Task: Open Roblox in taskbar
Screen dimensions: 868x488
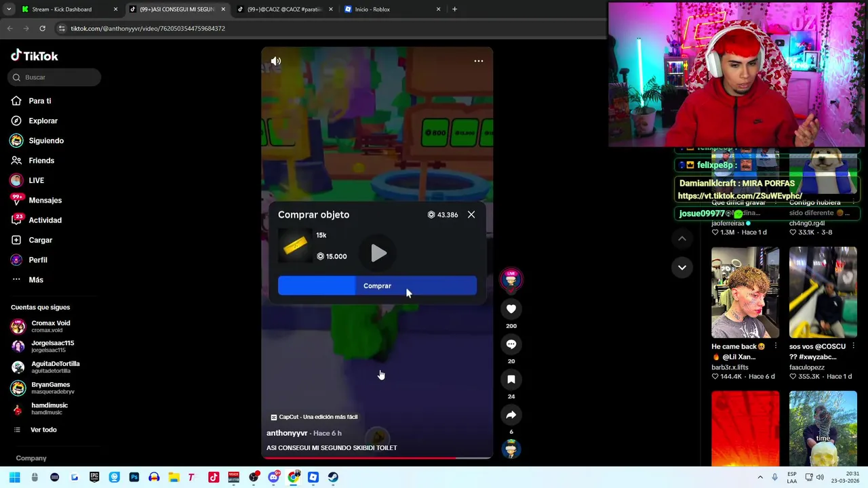Action: pos(313,477)
